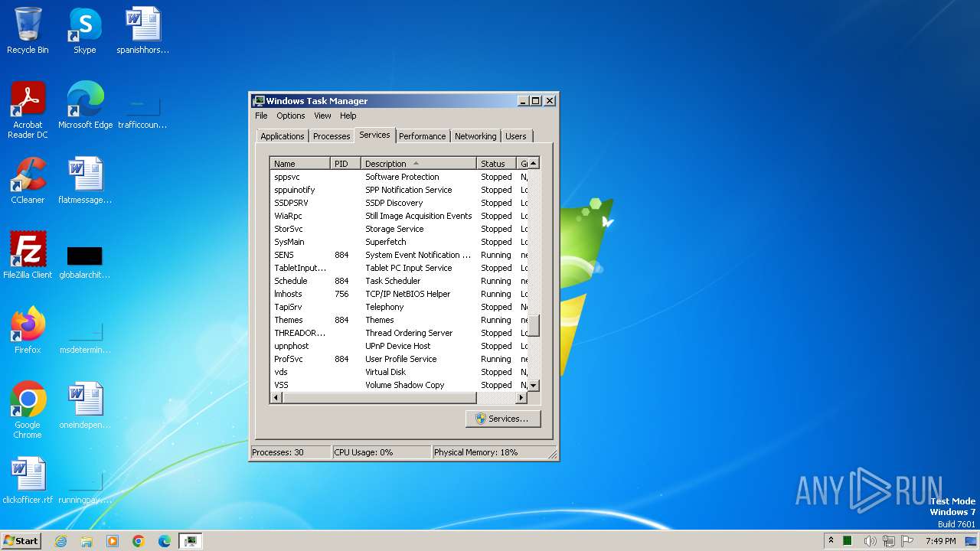This screenshot has width=980, height=551.
Task: Select the lmhosts service row
Action: 399,294
